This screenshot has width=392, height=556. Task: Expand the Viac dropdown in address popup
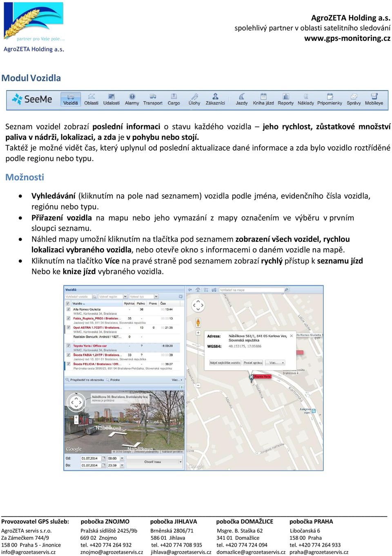pyautogui.click(x=276, y=363)
